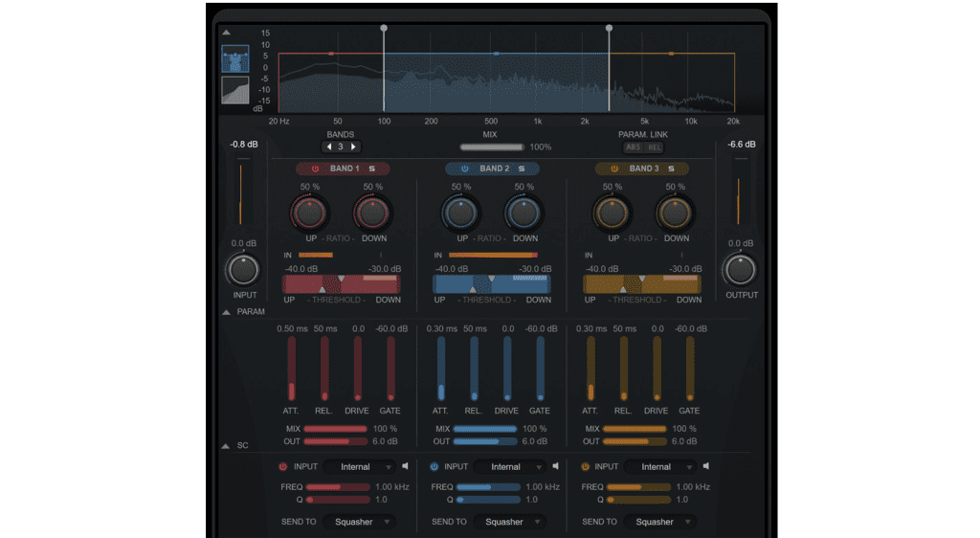Click the Output gain knob
The height and width of the screenshot is (538, 980).
pyautogui.click(x=740, y=270)
